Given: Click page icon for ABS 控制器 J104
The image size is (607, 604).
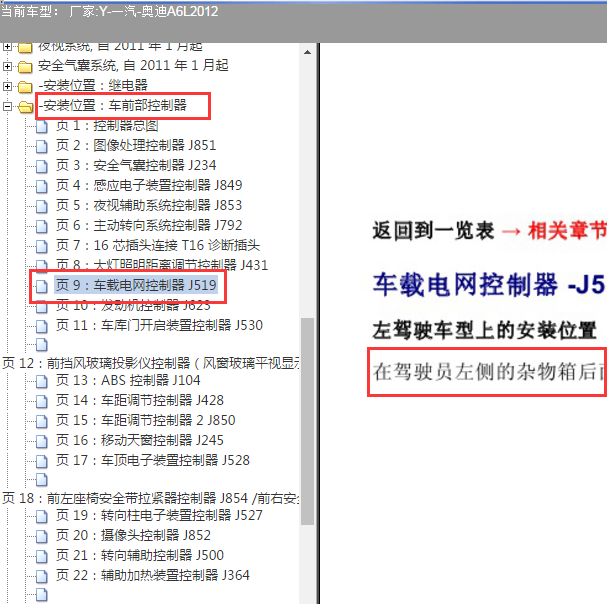Looking at the screenshot, I should [x=41, y=381].
